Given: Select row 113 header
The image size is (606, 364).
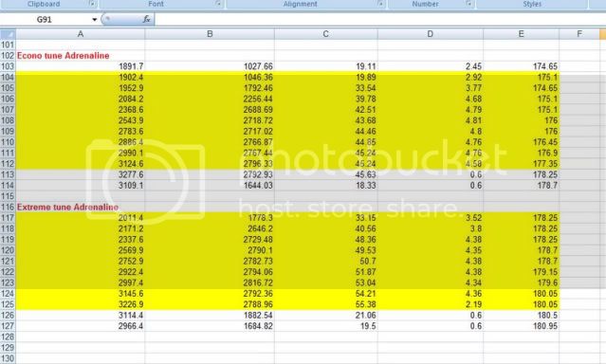Looking at the screenshot, I should pyautogui.click(x=8, y=174).
